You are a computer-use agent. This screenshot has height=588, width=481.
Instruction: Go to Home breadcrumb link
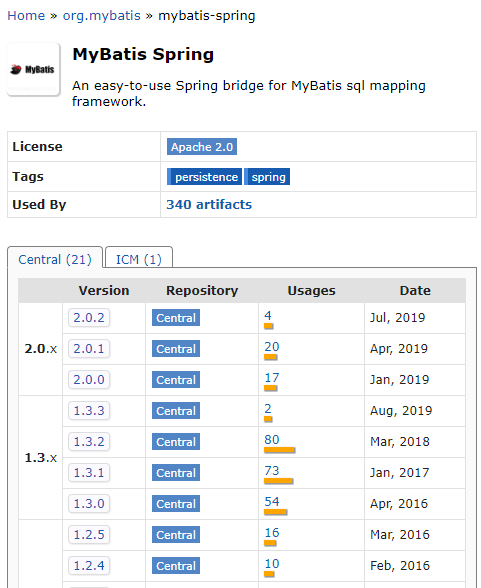click(26, 16)
